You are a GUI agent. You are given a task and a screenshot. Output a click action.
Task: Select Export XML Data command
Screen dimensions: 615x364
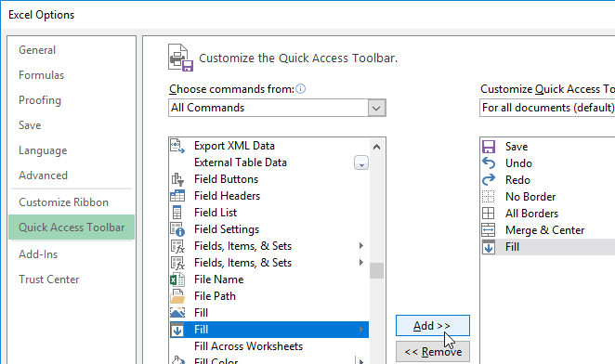click(269, 146)
